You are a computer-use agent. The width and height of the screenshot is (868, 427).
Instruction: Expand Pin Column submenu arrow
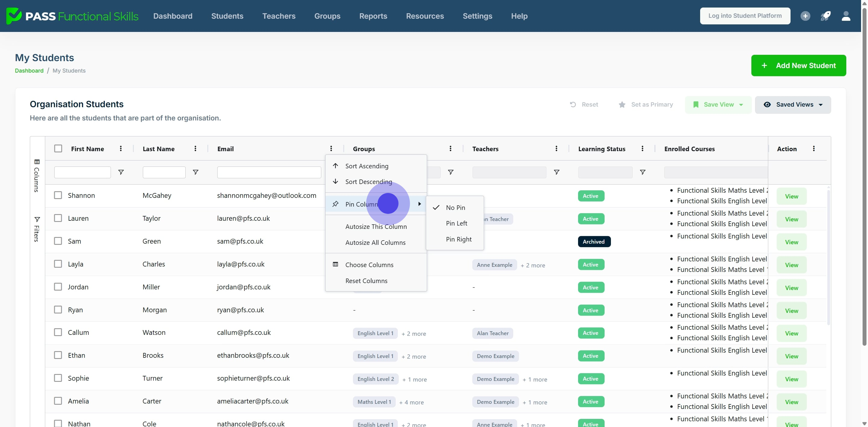420,204
